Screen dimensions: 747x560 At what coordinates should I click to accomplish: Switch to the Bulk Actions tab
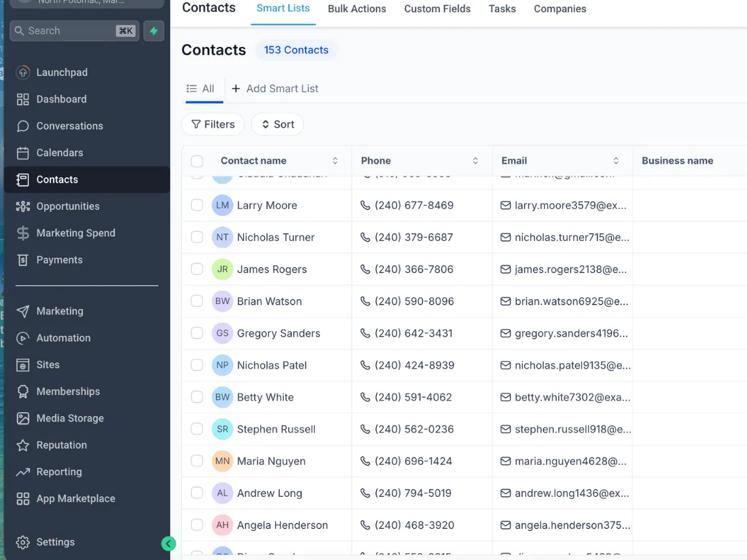357,9
